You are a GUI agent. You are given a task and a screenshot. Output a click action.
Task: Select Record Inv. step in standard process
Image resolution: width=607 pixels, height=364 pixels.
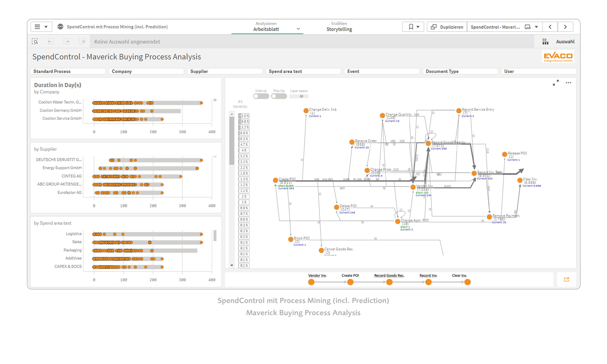coord(428,282)
